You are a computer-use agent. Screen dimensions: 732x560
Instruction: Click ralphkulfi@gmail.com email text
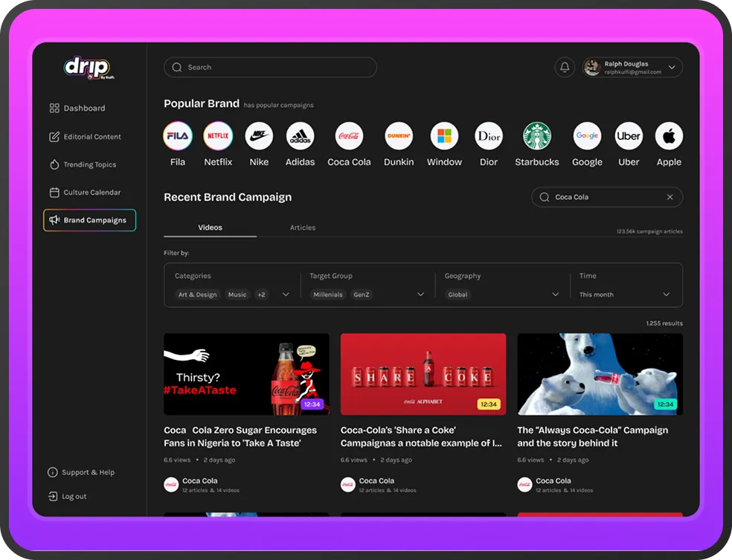632,72
